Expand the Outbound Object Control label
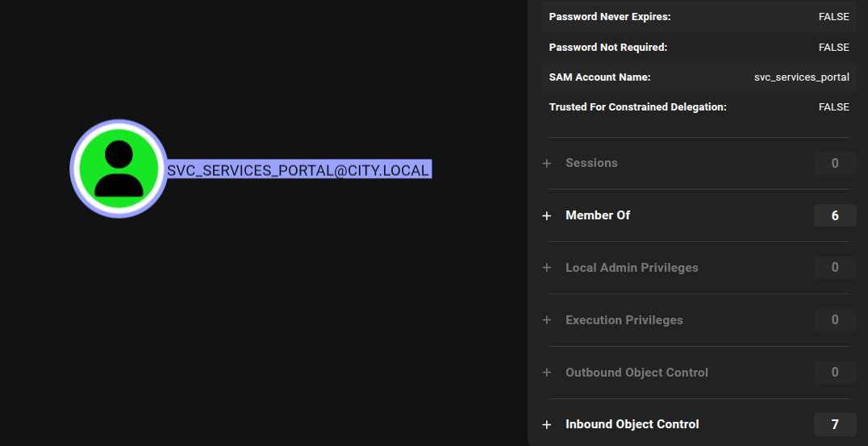This screenshot has height=446, width=868. pos(636,373)
